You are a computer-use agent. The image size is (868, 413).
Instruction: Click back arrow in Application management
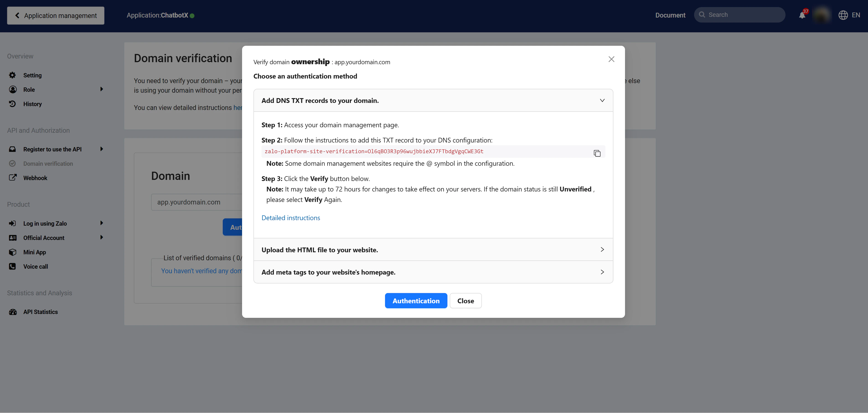point(17,15)
